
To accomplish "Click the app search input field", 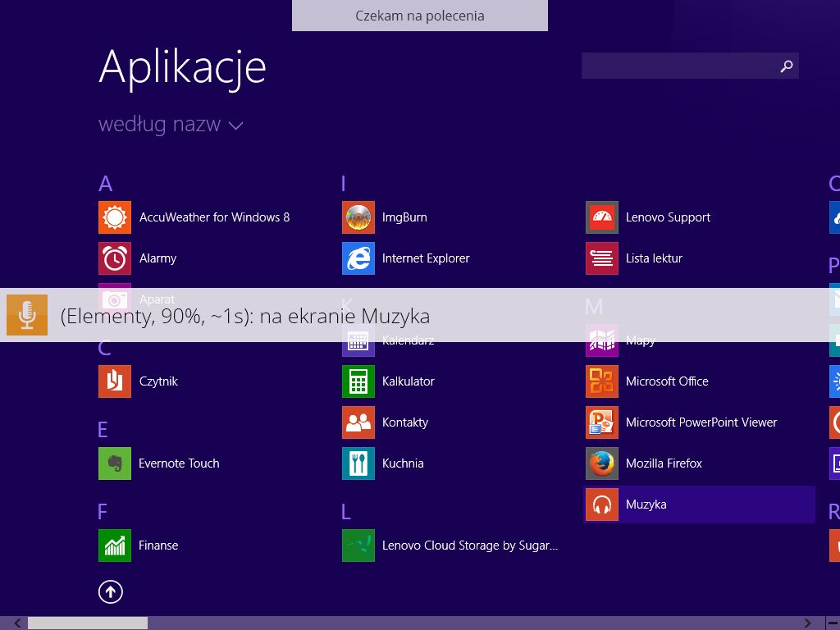I will click(x=690, y=66).
